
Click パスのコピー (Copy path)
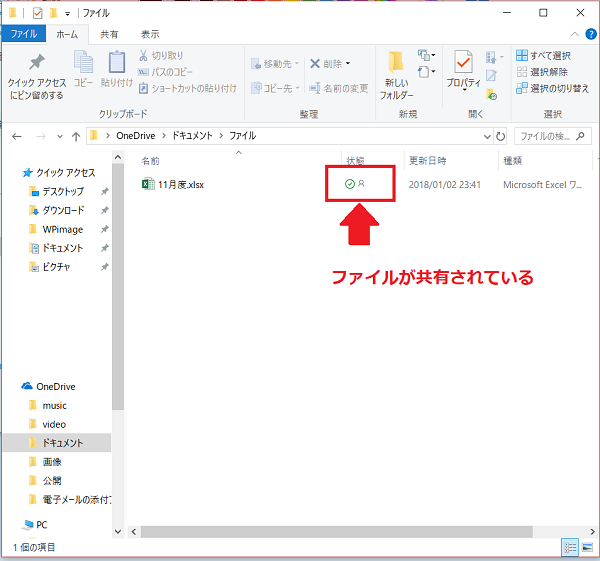[x=165, y=72]
